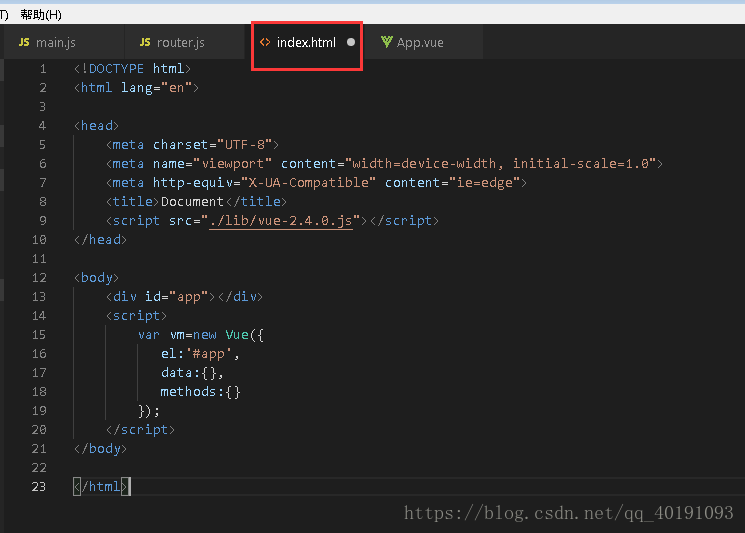Click the closing </head> tag
The image size is (745, 533).
point(100,240)
